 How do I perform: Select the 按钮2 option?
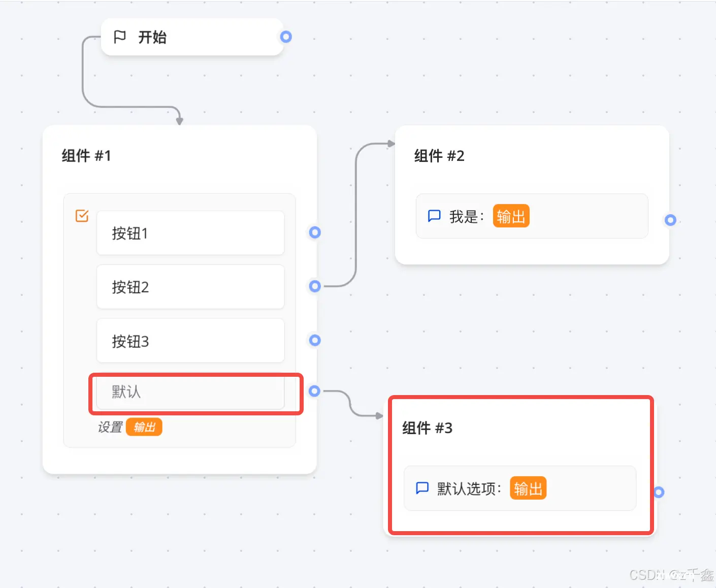tap(190, 287)
